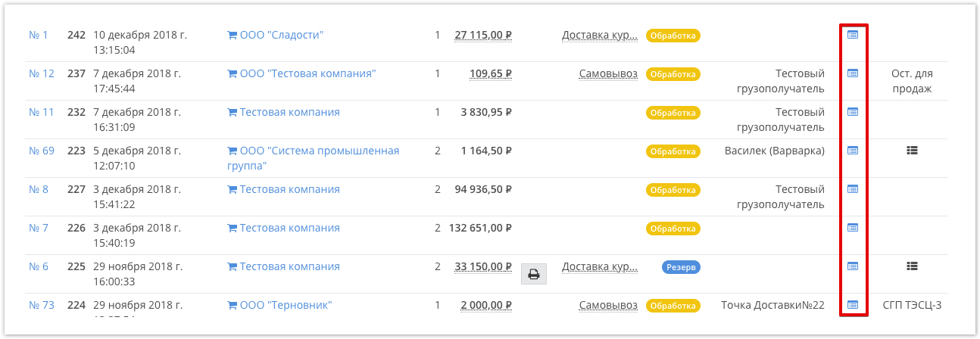Open order link № 1
Image resolution: width=980 pixels, height=339 pixels.
tap(38, 35)
